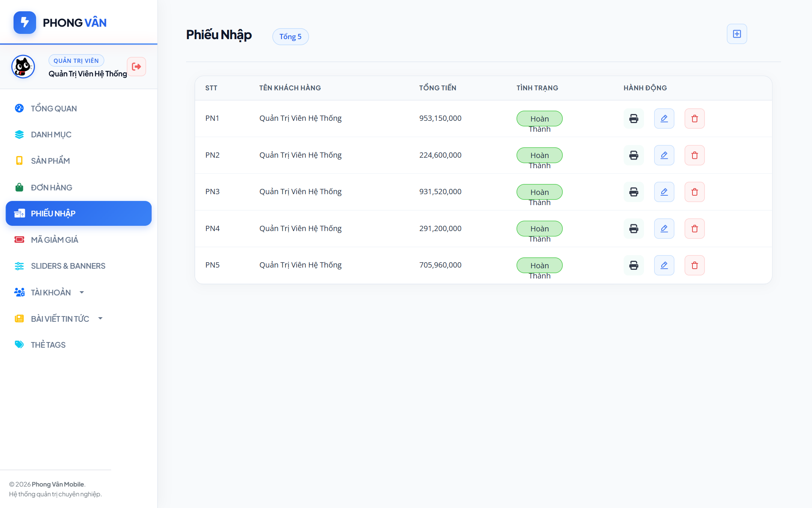Print receipt PN2

tap(634, 155)
